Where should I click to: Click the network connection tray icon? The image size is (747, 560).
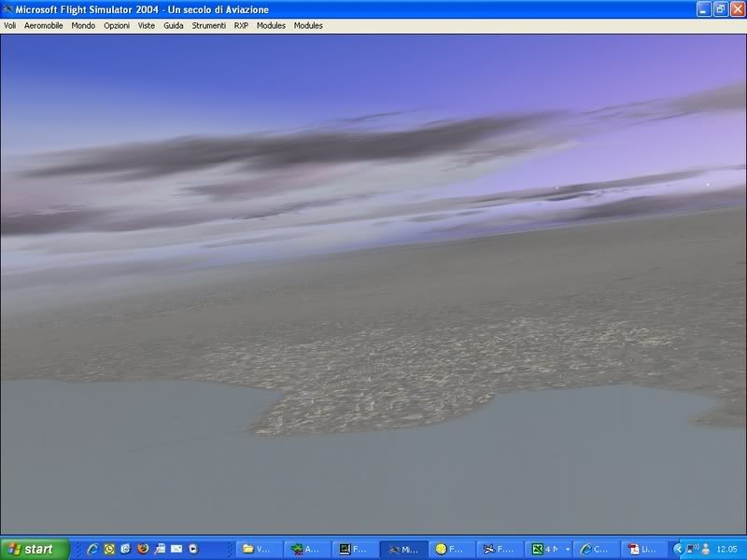tap(693, 550)
